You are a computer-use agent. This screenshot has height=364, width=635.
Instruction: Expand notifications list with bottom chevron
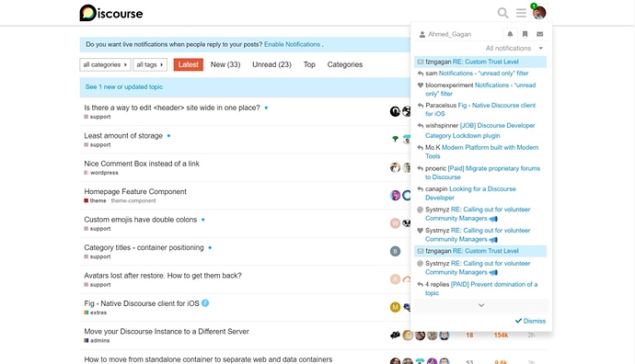(481, 305)
